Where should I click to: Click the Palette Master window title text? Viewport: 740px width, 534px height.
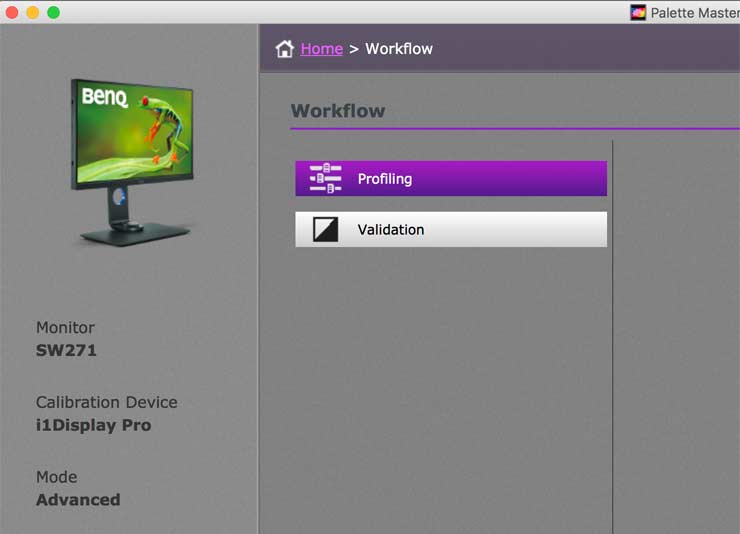[x=695, y=13]
